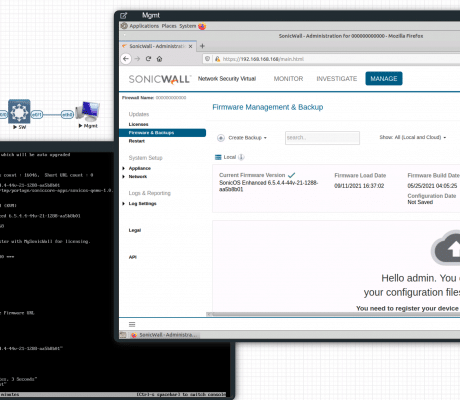
Task: Click the Firmware URL line in the terminal
Action: pos(18,313)
